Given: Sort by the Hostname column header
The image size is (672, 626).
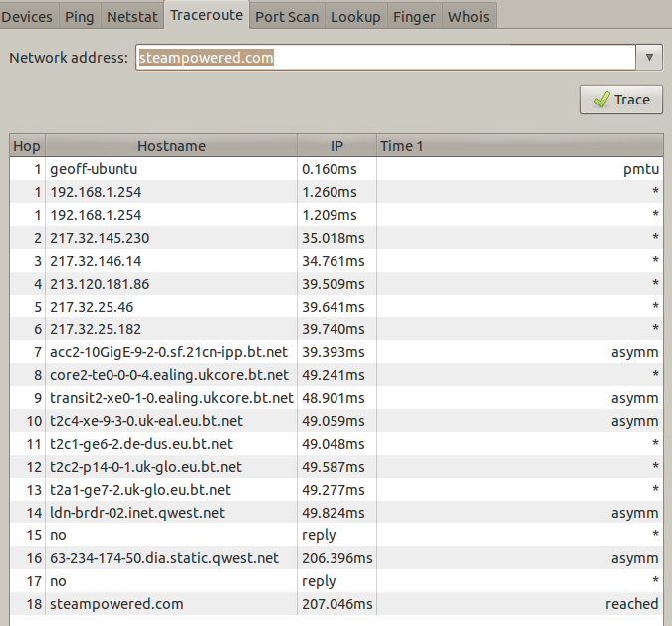Looking at the screenshot, I should tap(171, 146).
